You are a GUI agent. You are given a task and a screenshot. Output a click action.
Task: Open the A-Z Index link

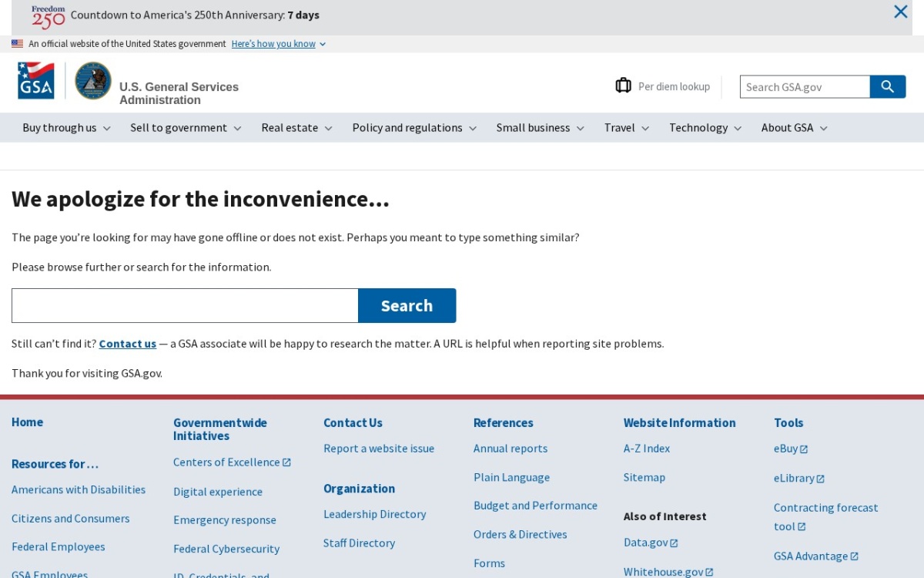click(x=647, y=449)
